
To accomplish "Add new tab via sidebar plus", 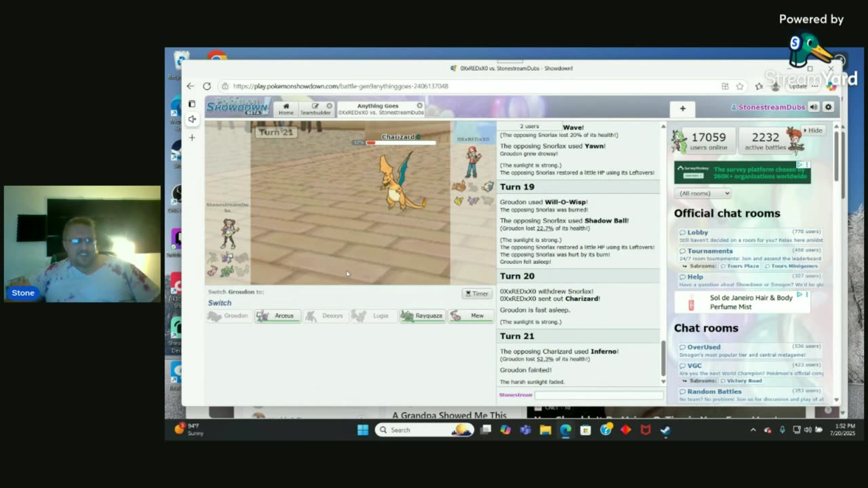I will (192, 138).
